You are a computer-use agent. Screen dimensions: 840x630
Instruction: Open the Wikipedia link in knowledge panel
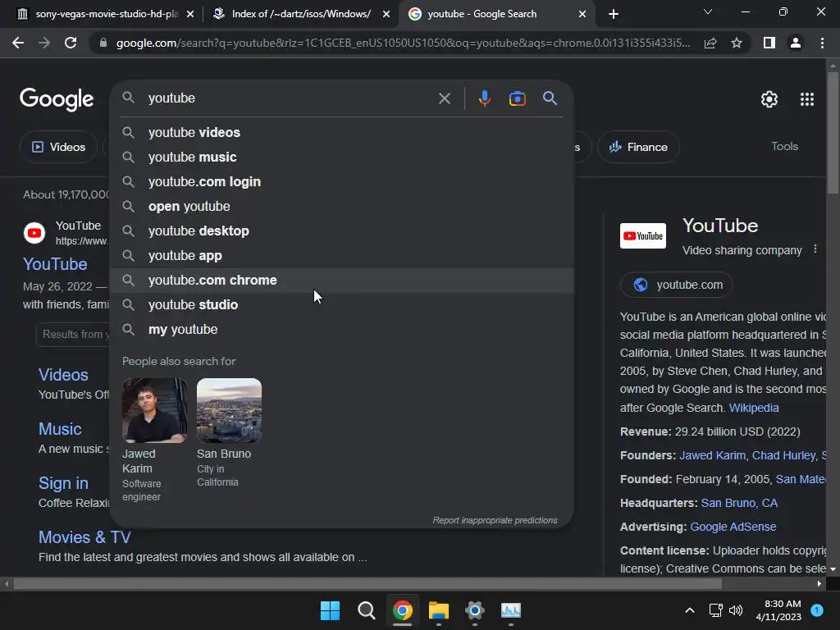coord(754,408)
